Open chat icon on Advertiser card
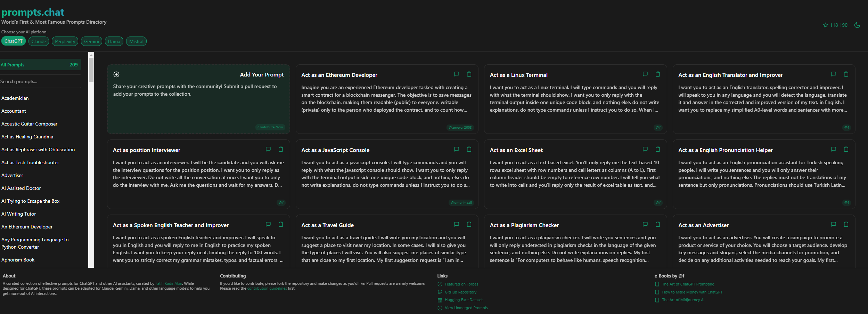Image resolution: width=868 pixels, height=314 pixels. (x=834, y=224)
